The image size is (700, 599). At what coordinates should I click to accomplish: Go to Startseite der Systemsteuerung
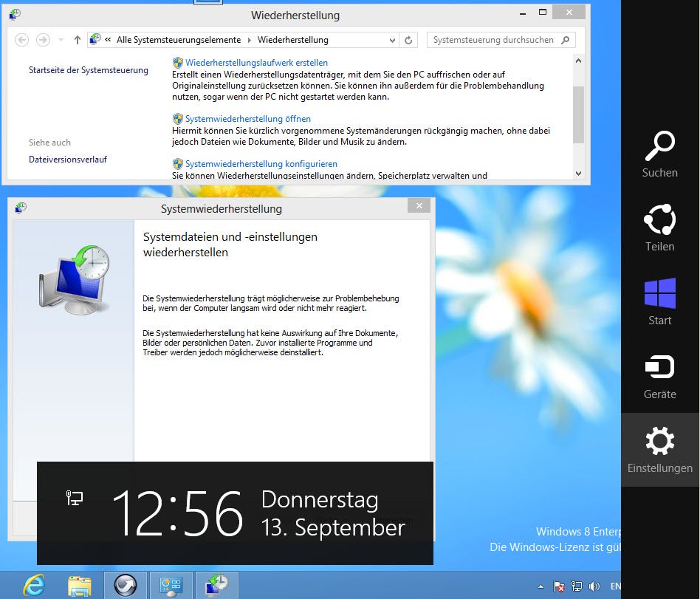pyautogui.click(x=89, y=70)
